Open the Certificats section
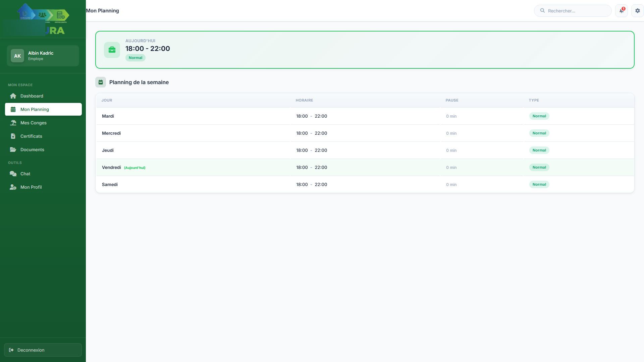Viewport: 644px width, 362px height. pos(31,136)
